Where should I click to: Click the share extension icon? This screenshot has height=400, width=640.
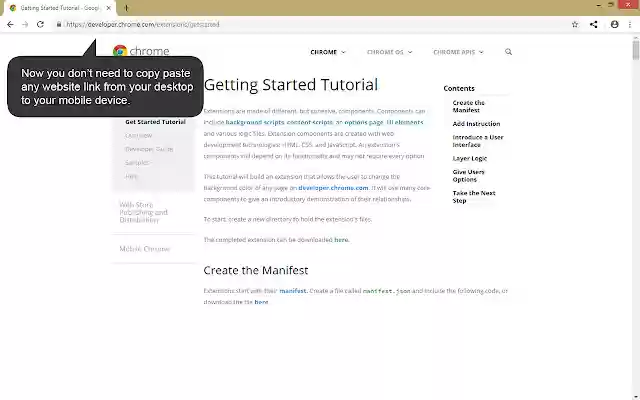pos(594,24)
